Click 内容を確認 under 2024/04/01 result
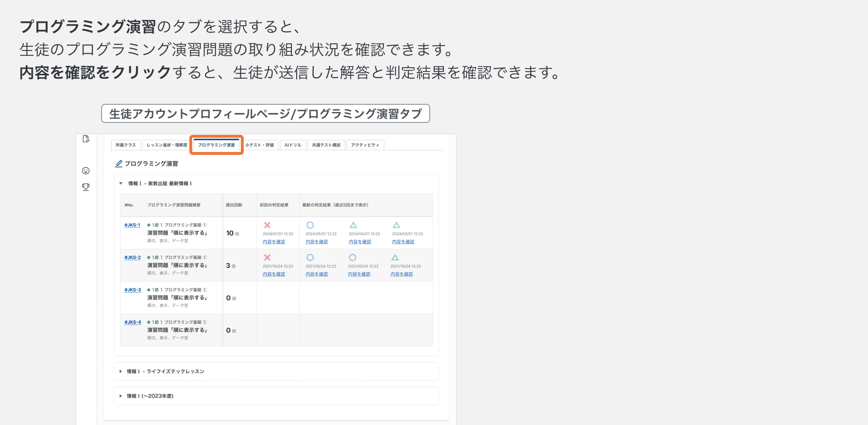The width and height of the screenshot is (868, 425). click(360, 242)
